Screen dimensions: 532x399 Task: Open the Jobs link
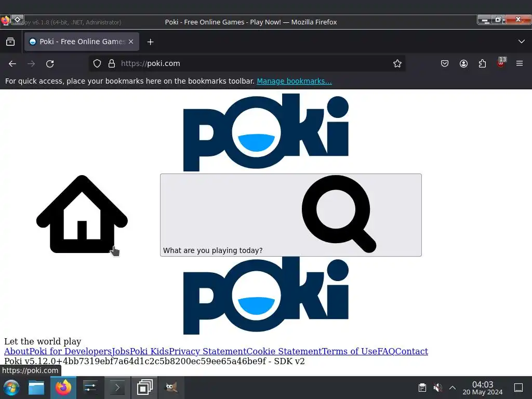[x=121, y=351]
